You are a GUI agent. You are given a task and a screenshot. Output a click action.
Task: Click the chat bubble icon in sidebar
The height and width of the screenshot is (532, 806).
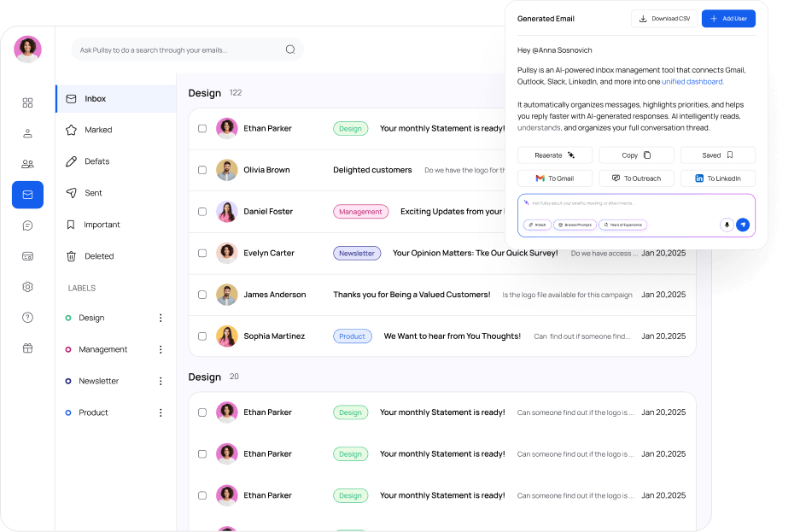click(27, 225)
